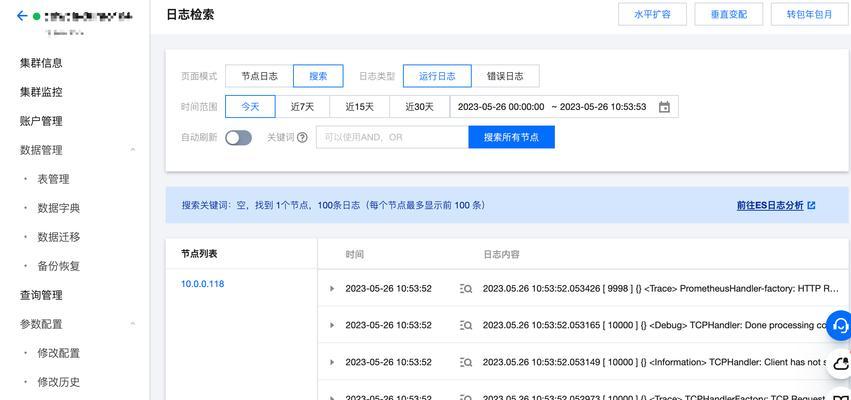Toggle the 自动刷新 switch

[239, 138]
